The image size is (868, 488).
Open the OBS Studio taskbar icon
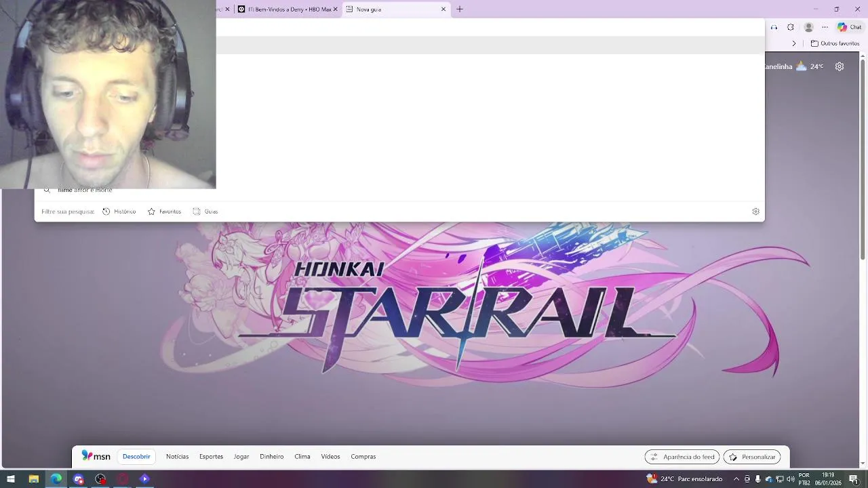click(101, 479)
